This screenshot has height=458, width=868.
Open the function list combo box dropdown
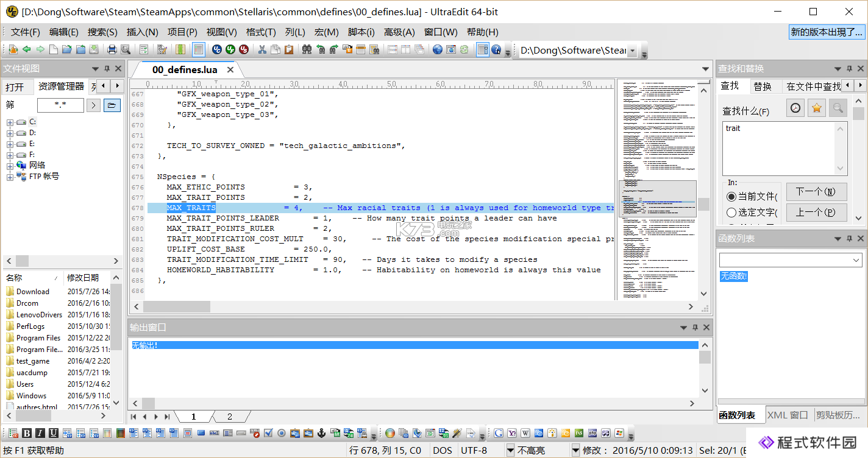click(x=856, y=260)
